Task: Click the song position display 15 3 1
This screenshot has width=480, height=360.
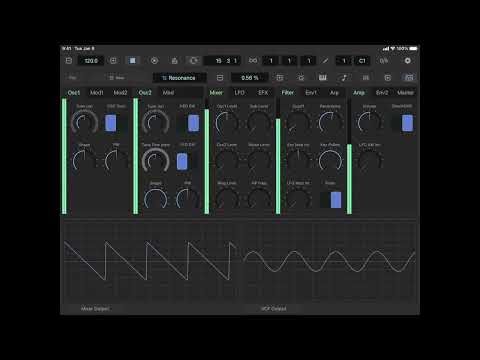Action: [223, 61]
